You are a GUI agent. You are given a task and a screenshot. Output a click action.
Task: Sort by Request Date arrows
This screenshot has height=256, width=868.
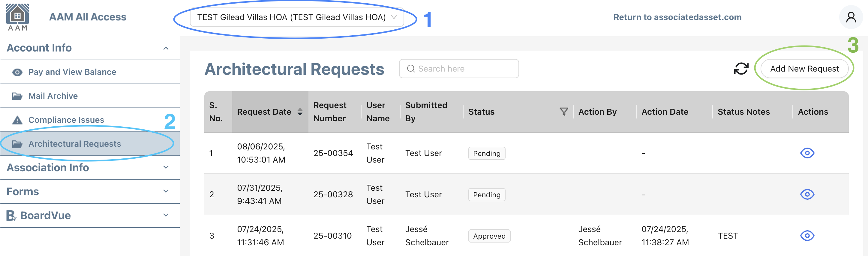coord(300,112)
